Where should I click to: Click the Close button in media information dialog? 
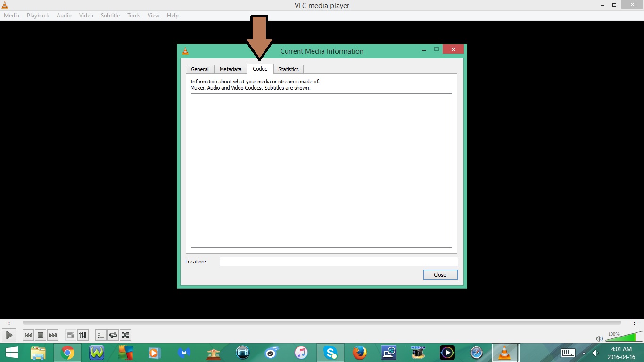coord(440,275)
